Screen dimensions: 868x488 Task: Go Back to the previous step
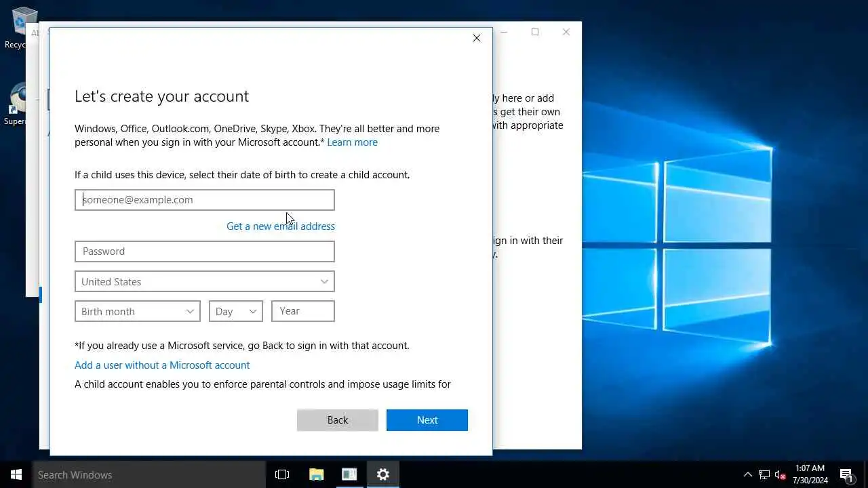(x=338, y=420)
